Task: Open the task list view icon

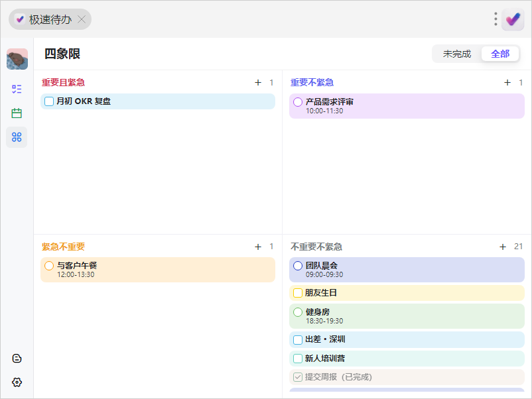Action: [x=17, y=89]
